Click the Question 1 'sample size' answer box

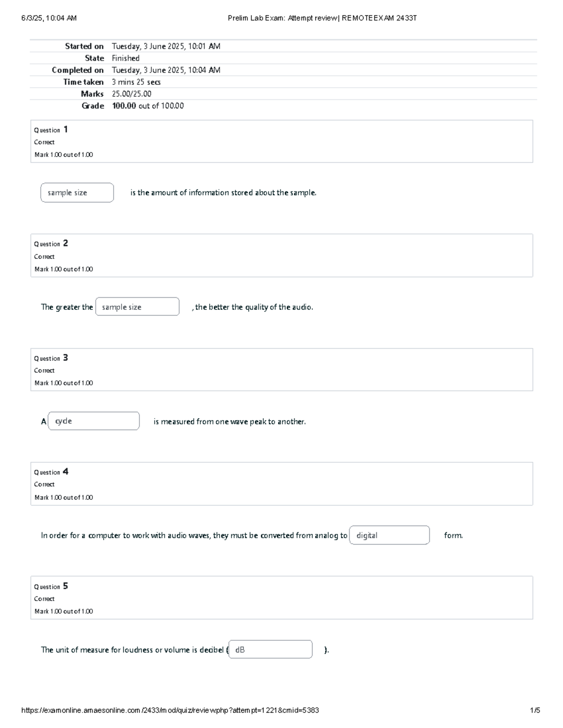coord(77,193)
